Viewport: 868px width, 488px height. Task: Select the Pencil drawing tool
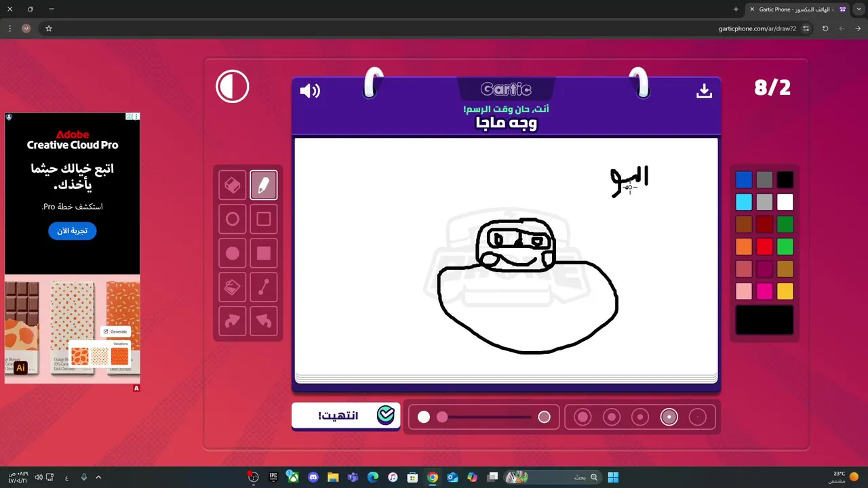(x=264, y=185)
